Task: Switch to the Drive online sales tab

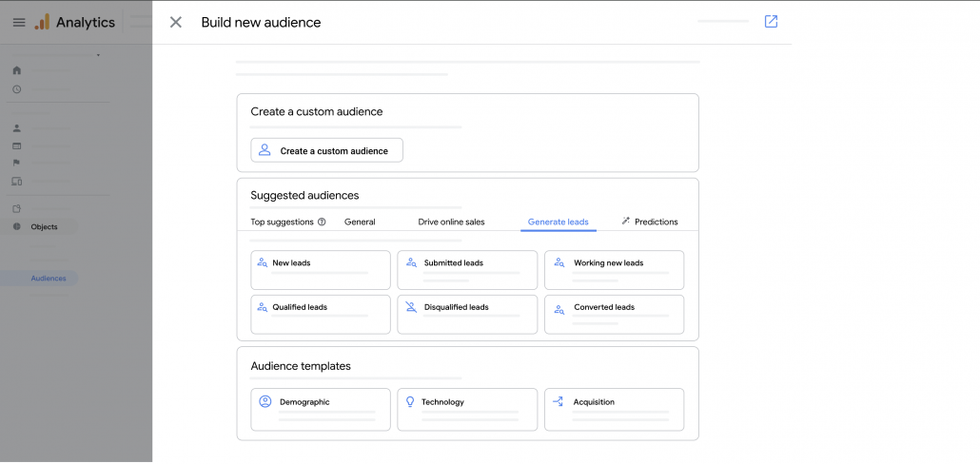Action: 451,222
